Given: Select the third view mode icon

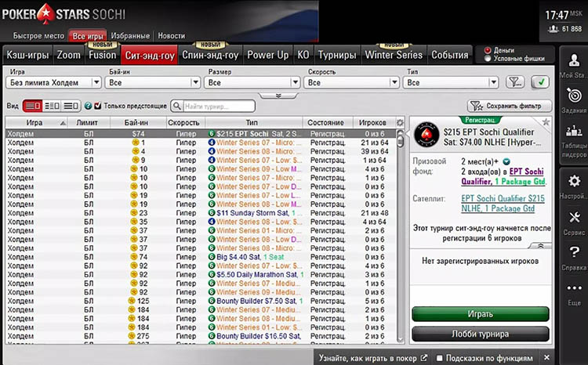Looking at the screenshot, I should pos(71,106).
